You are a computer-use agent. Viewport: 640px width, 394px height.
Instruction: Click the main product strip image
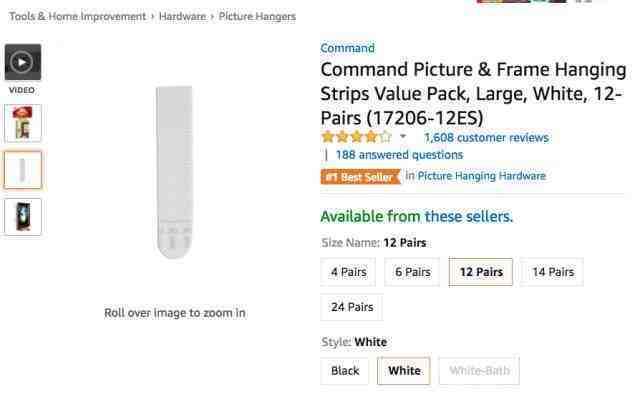click(x=174, y=172)
